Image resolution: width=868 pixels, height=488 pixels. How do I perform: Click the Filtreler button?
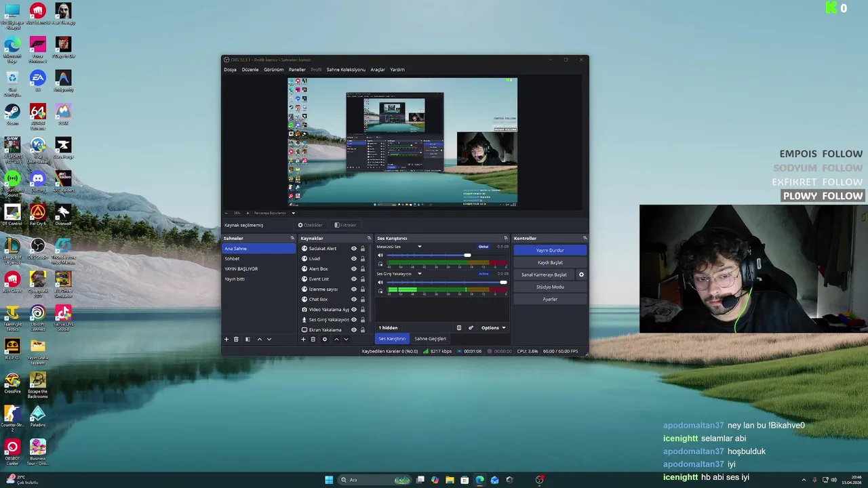point(345,225)
